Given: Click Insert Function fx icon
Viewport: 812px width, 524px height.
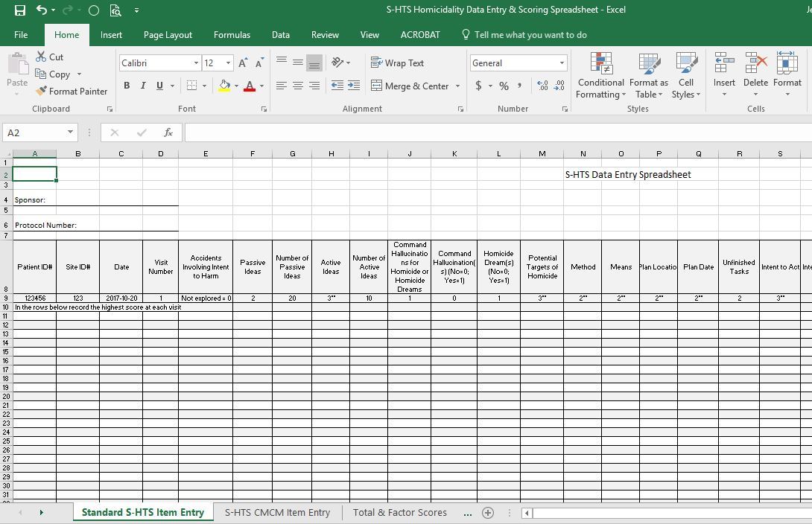Looking at the screenshot, I should click(168, 132).
